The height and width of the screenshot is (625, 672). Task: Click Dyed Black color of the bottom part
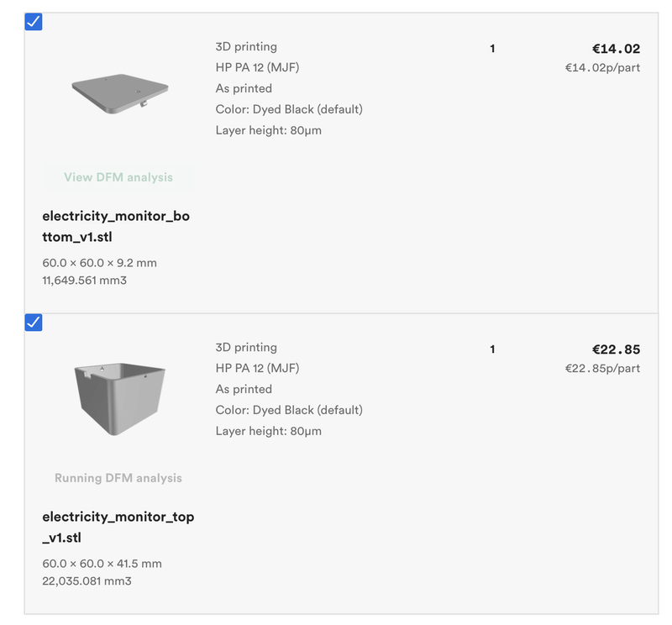(x=289, y=109)
